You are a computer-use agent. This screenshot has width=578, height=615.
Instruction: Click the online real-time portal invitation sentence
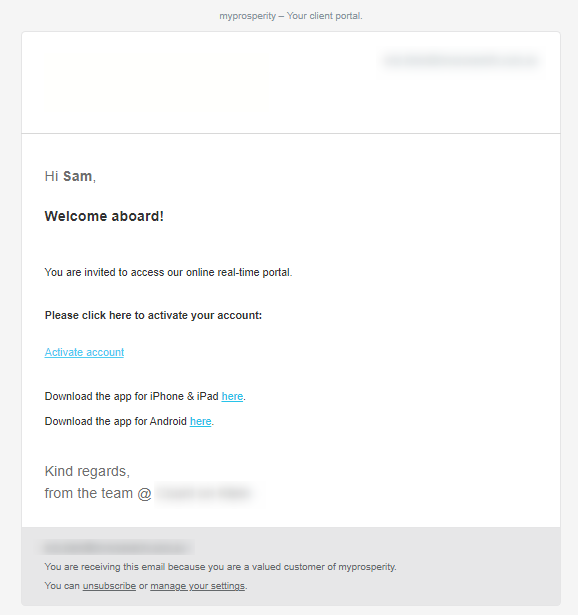click(168, 272)
